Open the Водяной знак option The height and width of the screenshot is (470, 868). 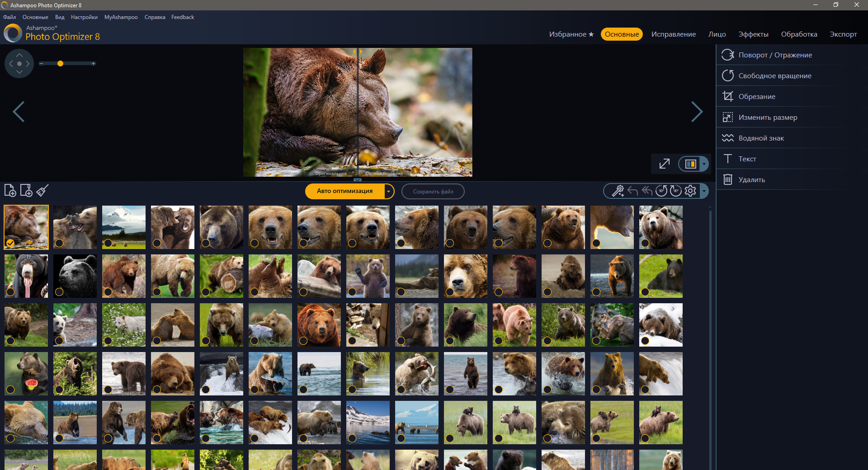761,138
